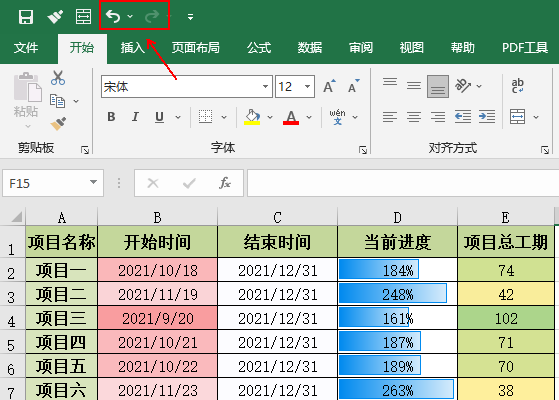Viewport: 559px width, 400px height.
Task: Click the Redo arrow icon
Action: (152, 16)
